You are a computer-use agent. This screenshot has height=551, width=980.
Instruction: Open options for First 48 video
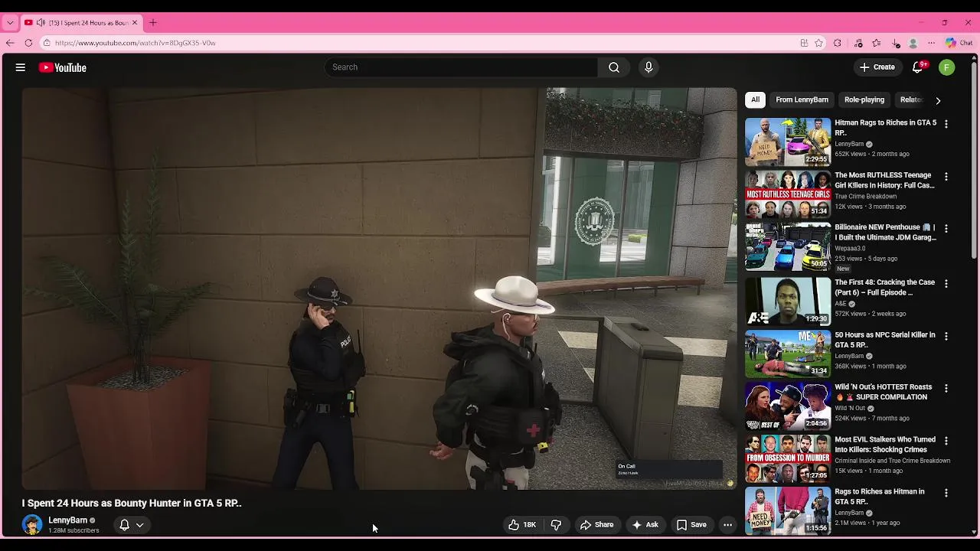pos(946,284)
